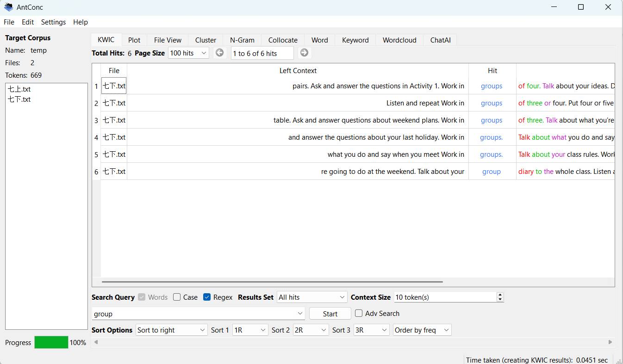Select 七上.txt in the corpus file list
623x364 pixels.
19,89
